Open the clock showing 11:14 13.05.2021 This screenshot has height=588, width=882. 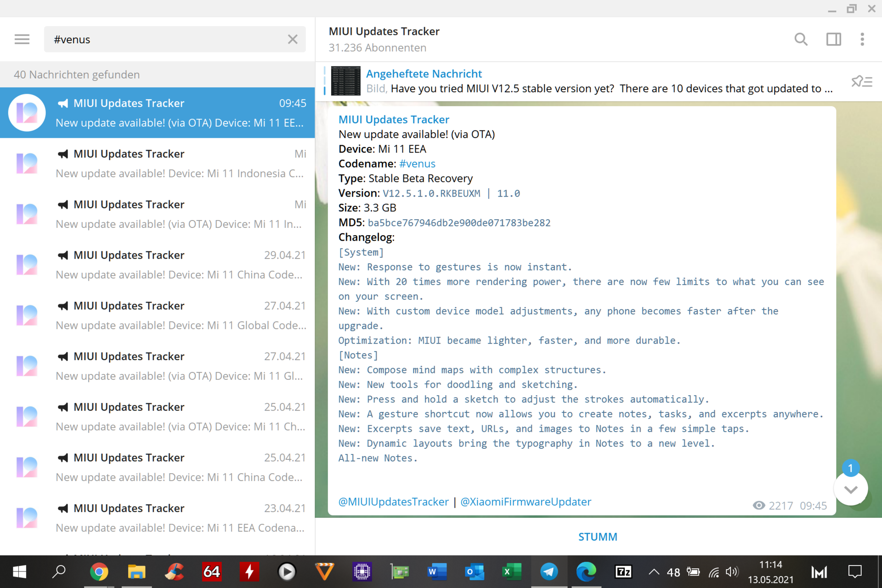click(x=770, y=572)
